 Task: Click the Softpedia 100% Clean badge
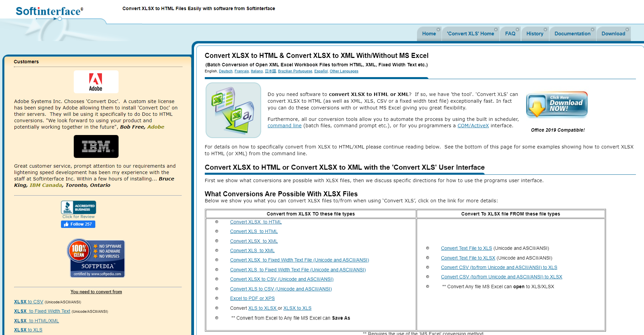tap(96, 258)
